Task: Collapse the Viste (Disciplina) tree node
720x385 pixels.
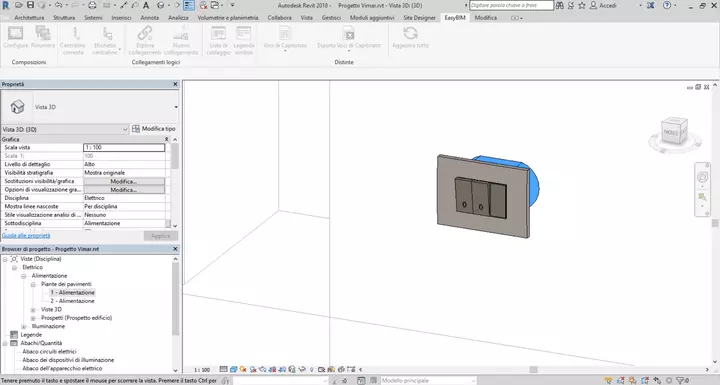Action: click(5, 259)
